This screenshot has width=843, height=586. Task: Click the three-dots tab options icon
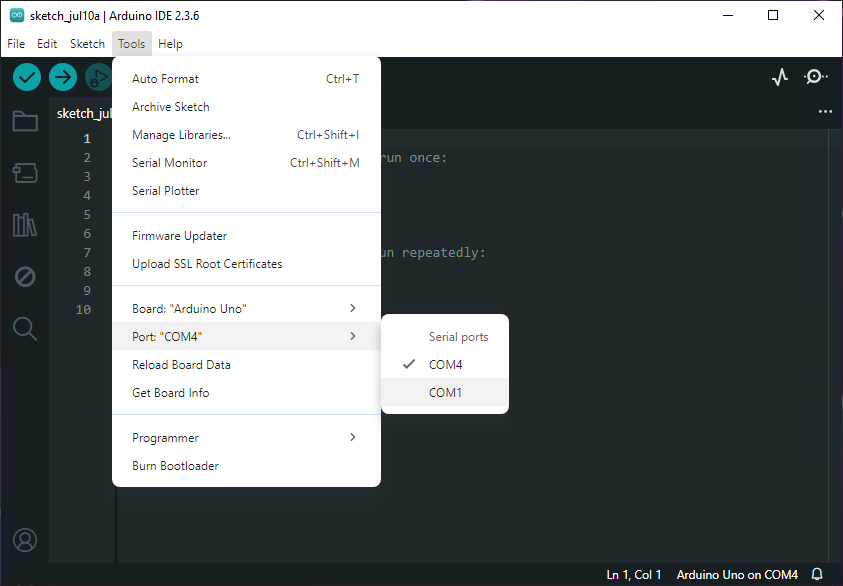click(x=825, y=111)
